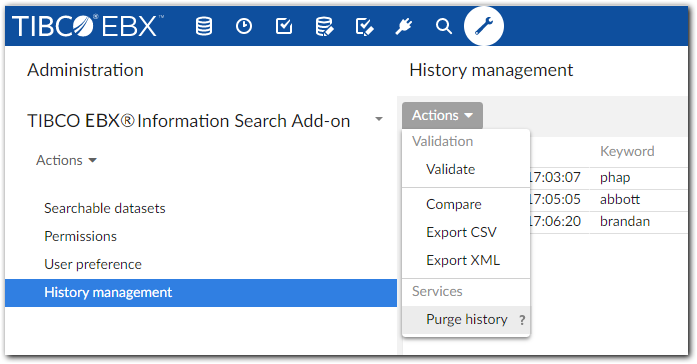The height and width of the screenshot is (364, 697).
Task: Click the magnifier search icon
Action: (x=444, y=26)
